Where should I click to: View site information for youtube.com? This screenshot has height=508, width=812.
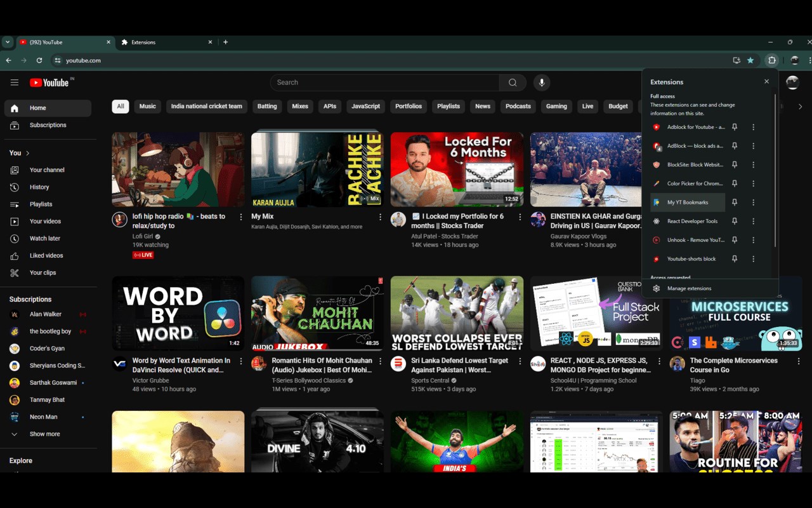(57, 60)
